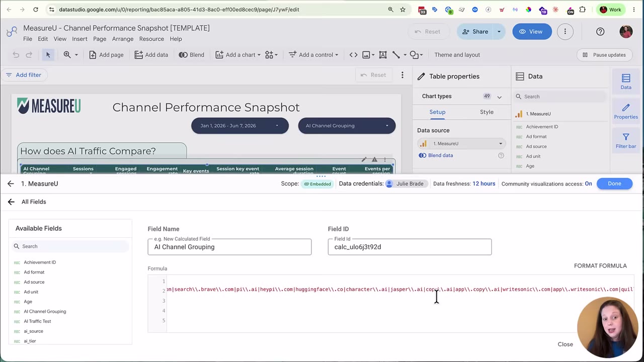Image resolution: width=644 pixels, height=362 pixels.
Task: Open the Data side panel icon
Action: point(626,81)
